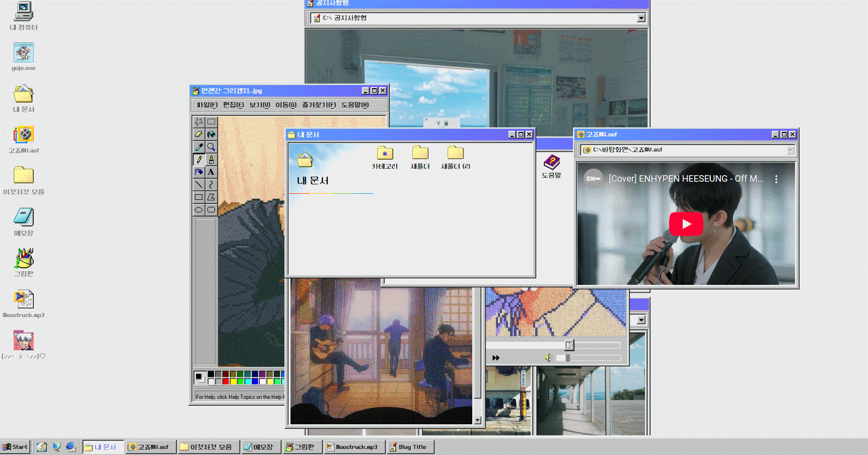Open 고죠MV.asf desktop file icon

click(x=24, y=139)
